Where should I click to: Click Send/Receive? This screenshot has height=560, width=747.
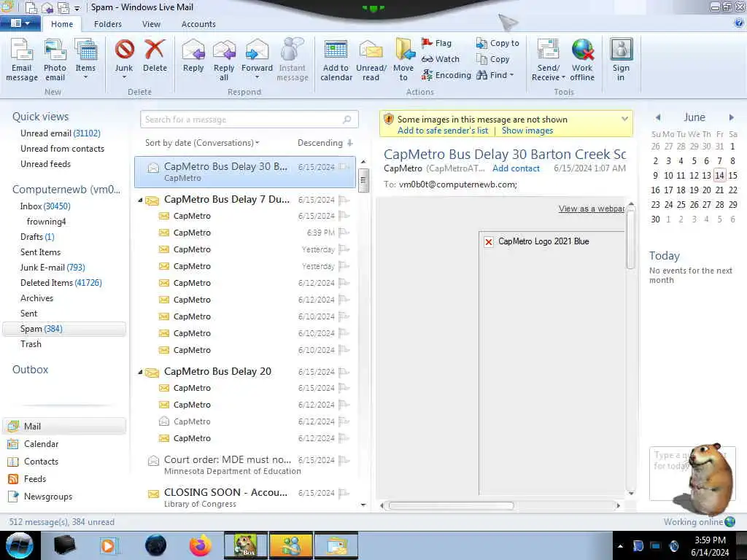(548, 60)
